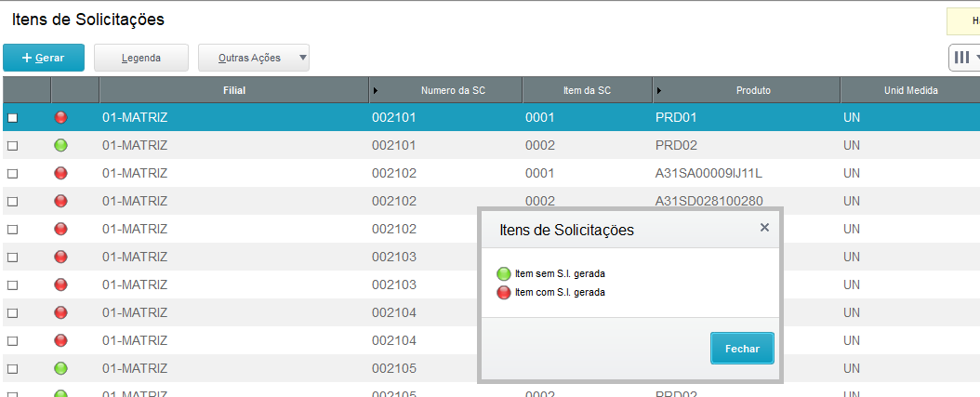This screenshot has width=980, height=397.
Task: Click 002101 number in the PRD01 row
Action: (393, 117)
